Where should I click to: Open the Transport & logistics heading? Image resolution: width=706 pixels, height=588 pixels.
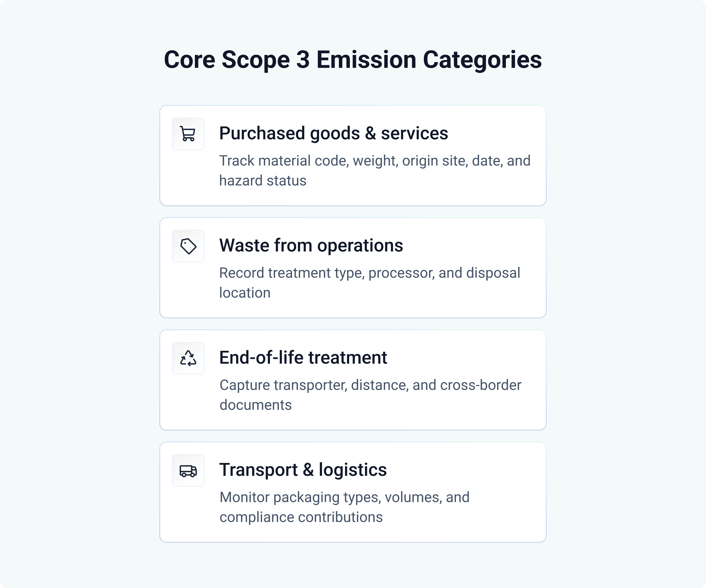coord(303,470)
